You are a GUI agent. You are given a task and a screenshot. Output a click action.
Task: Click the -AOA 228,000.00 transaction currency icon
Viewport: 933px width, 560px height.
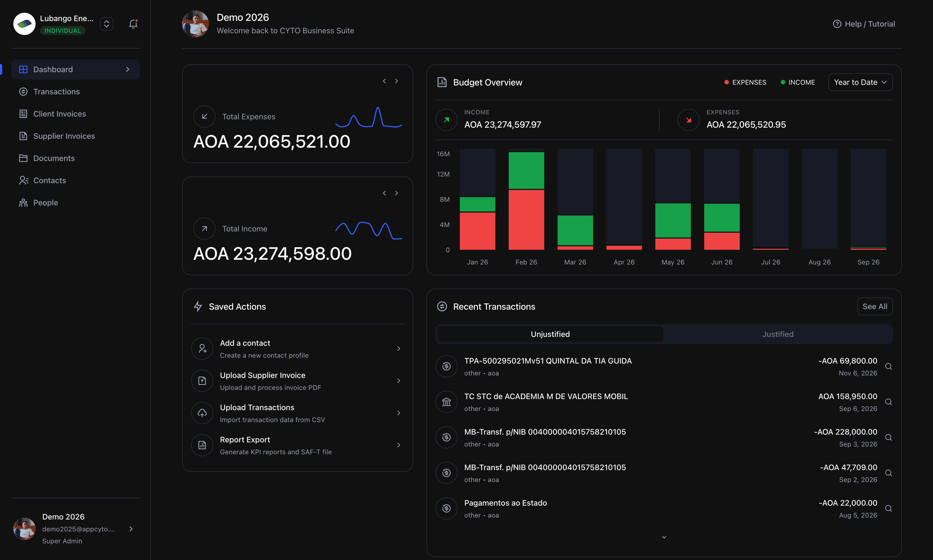pyautogui.click(x=446, y=437)
